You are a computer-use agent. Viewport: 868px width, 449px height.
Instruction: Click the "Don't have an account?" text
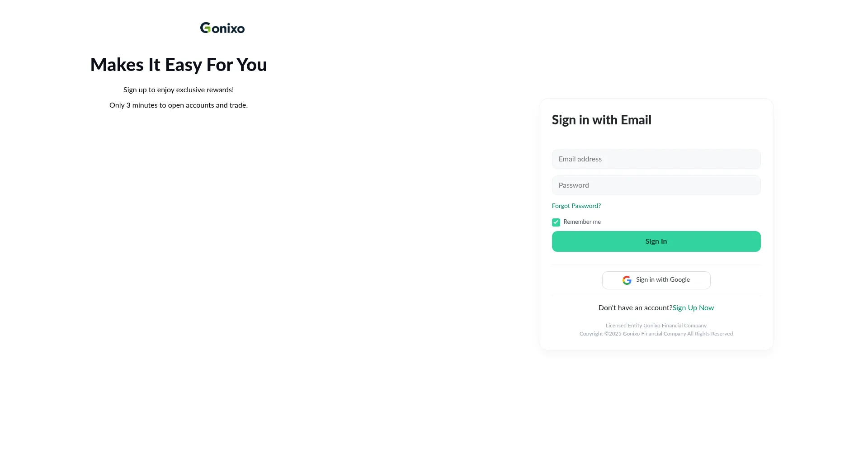tap(635, 308)
